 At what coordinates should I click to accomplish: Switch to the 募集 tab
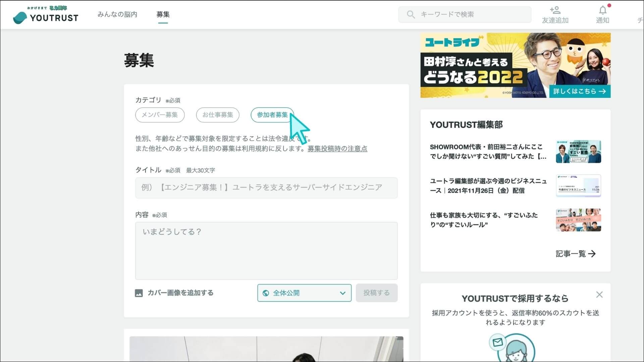[163, 14]
